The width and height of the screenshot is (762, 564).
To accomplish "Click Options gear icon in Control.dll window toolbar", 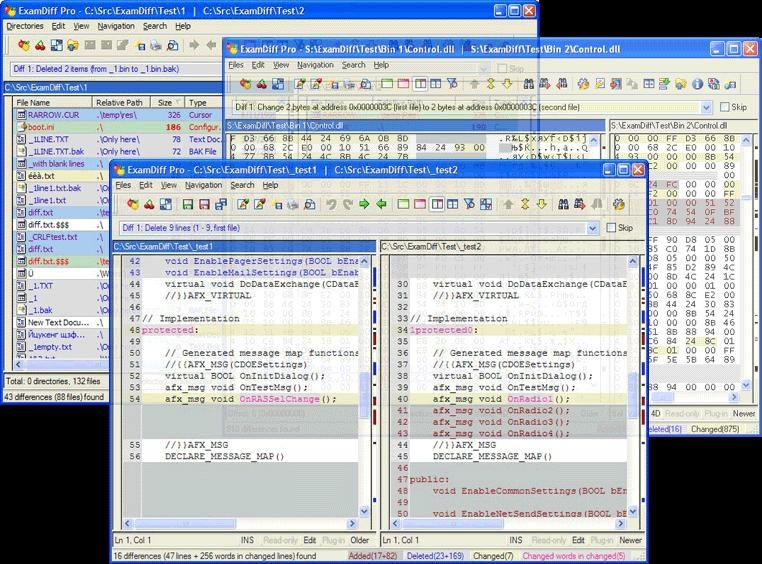I will click(x=583, y=84).
